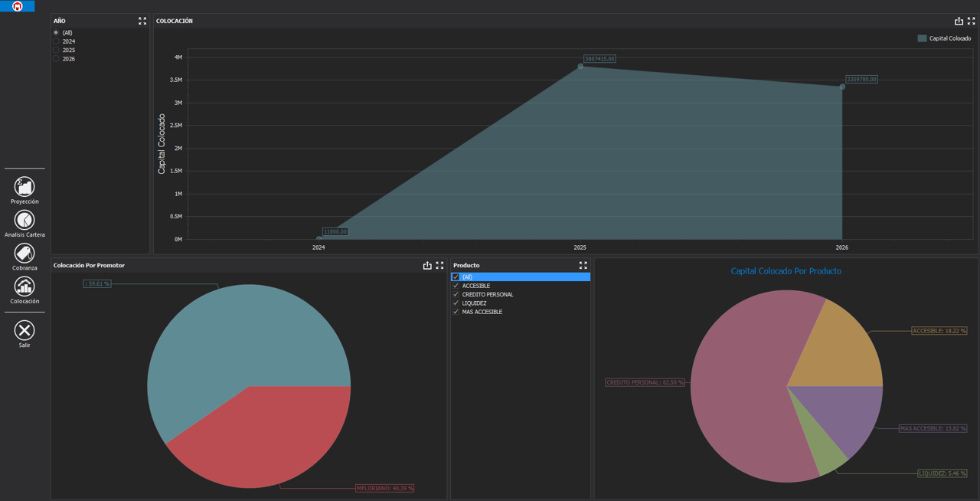Maximize the COLOCACIÓN chart panel

tap(971, 21)
